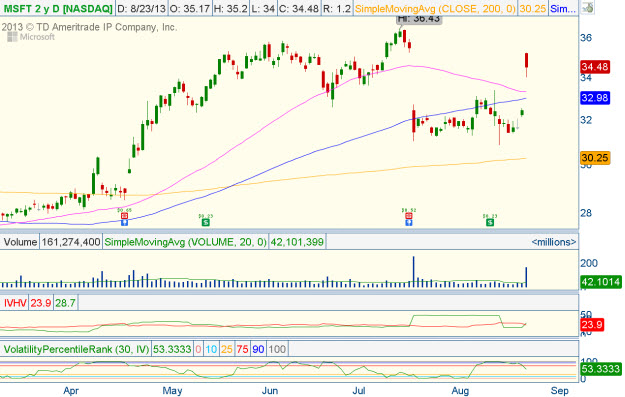The width and height of the screenshot is (625, 397).
Task: Open the Edit Studies flask icon
Action: click(587, 8)
